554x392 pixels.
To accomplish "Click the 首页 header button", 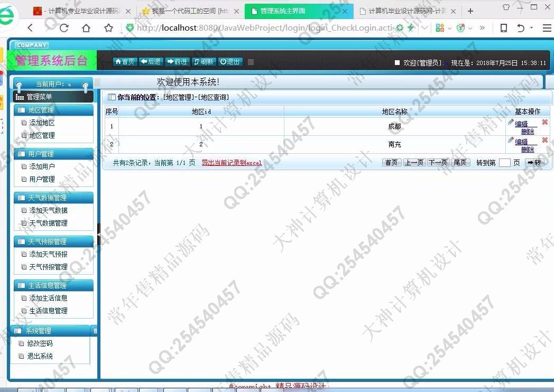I will pyautogui.click(x=125, y=61).
